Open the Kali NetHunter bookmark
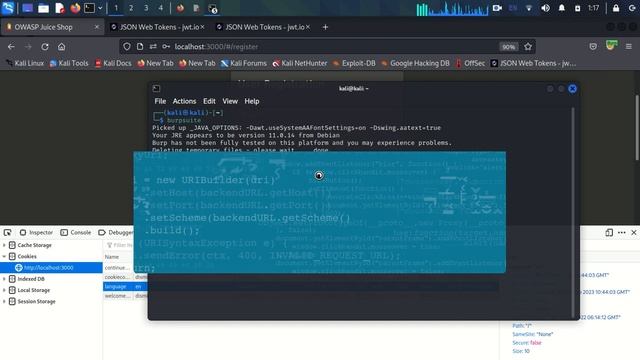Screen dimensions: 640x360 tap(300, 63)
